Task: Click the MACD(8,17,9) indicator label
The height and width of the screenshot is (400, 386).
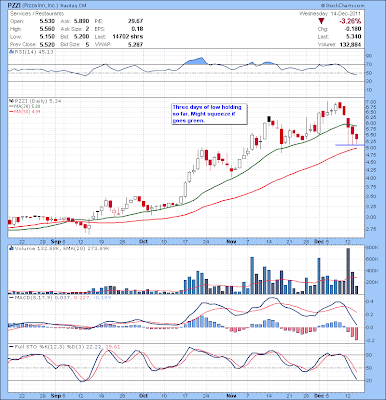Action: (33, 297)
